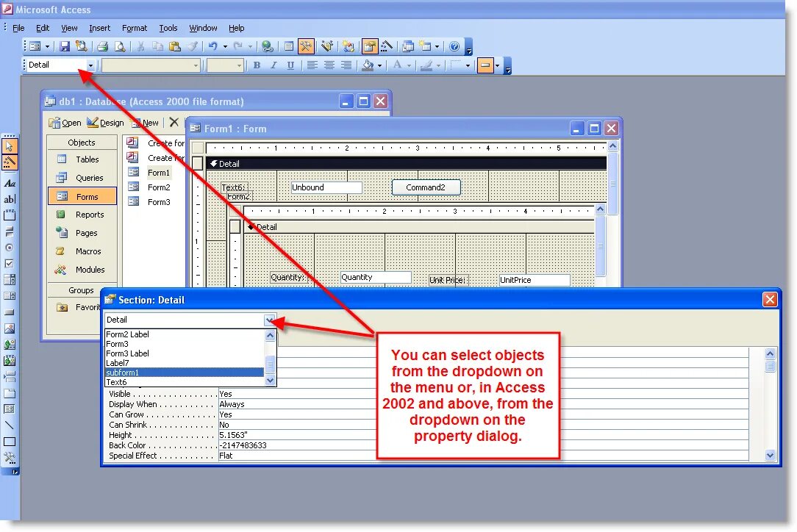Choose subform1 in the dropdown list

point(185,373)
